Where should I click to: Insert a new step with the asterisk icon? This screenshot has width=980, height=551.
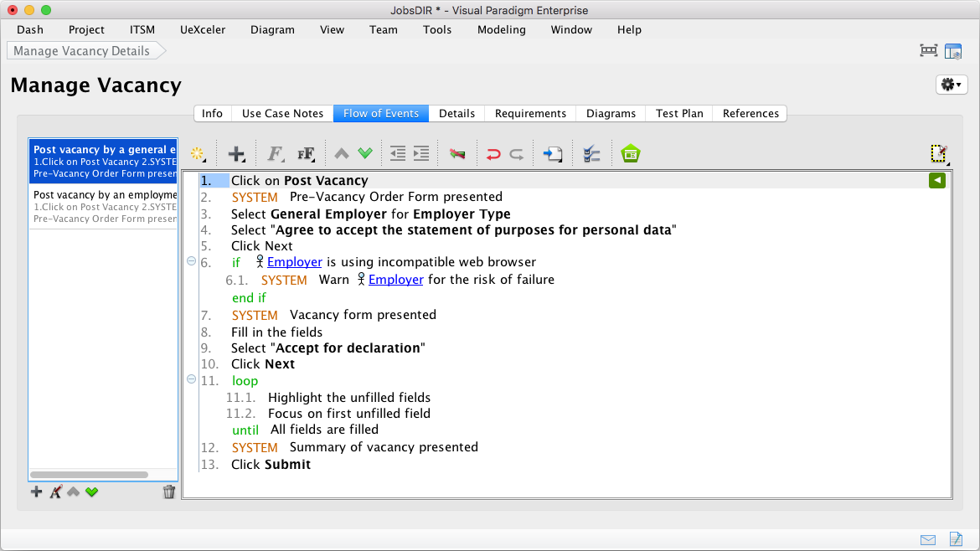(x=199, y=153)
